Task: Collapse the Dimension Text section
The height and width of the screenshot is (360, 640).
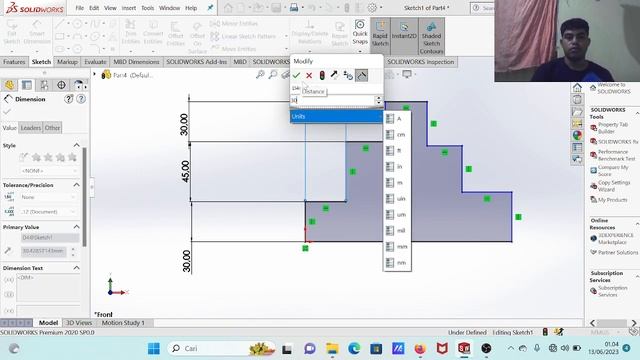Action: tap(77, 268)
